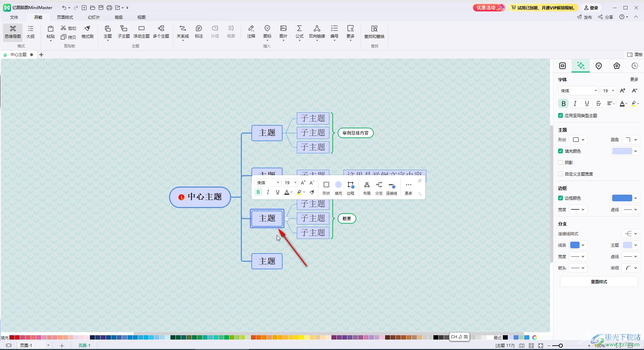This screenshot has height=350, width=644.
Task: Open border 宽度 width dropdown
Action: 578,209
